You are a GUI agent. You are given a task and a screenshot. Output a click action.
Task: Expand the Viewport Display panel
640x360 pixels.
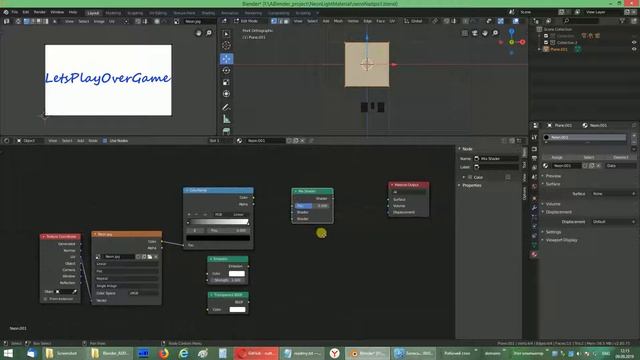(x=561, y=240)
